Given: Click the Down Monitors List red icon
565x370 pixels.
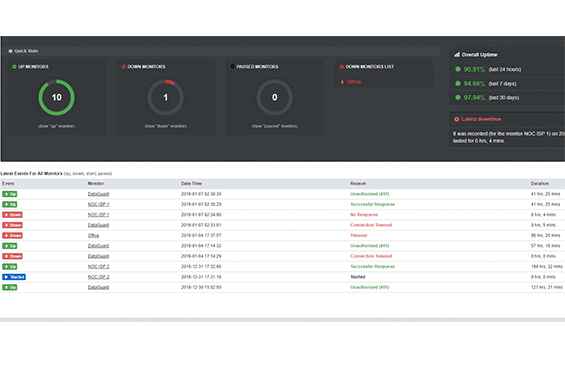Looking at the screenshot, I should point(342,67).
